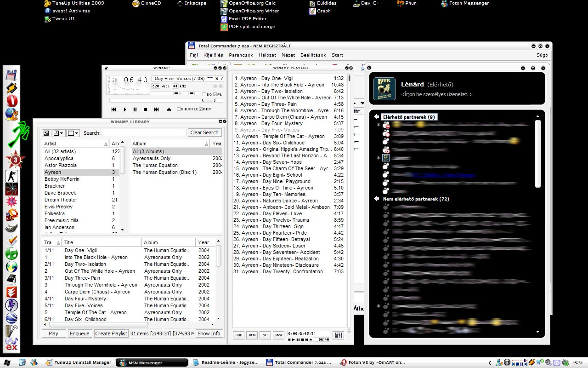Collapse the 'Elérhető partnerek (9)' group

click(377, 117)
